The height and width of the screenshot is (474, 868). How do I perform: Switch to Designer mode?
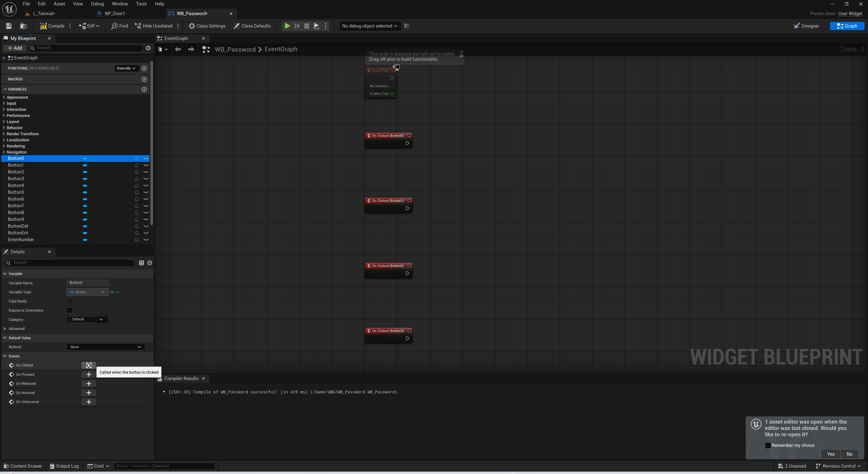(806, 26)
